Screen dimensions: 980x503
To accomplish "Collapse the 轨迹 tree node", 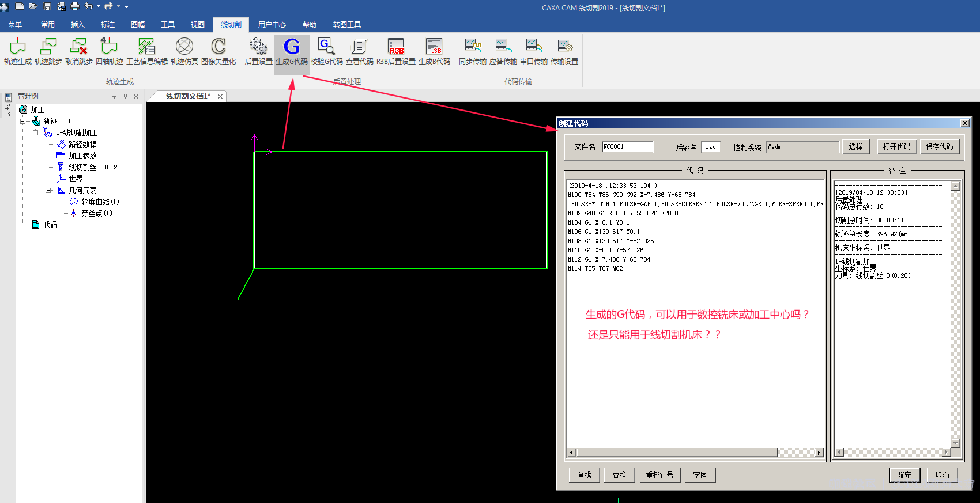I will (23, 121).
